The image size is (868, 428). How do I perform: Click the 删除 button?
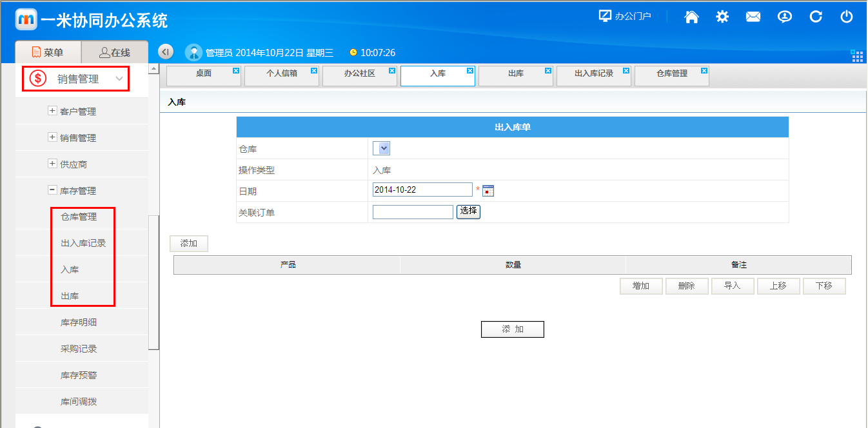687,286
